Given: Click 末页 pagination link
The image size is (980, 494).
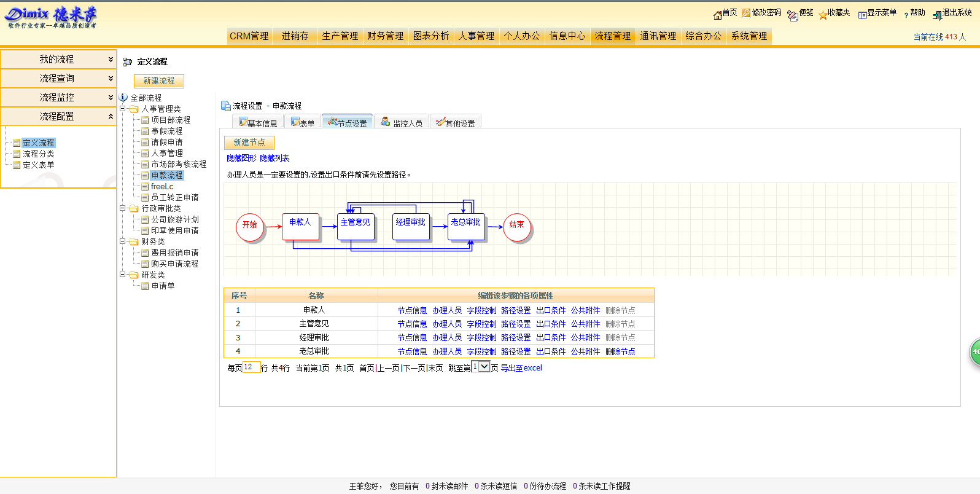Looking at the screenshot, I should point(435,368).
